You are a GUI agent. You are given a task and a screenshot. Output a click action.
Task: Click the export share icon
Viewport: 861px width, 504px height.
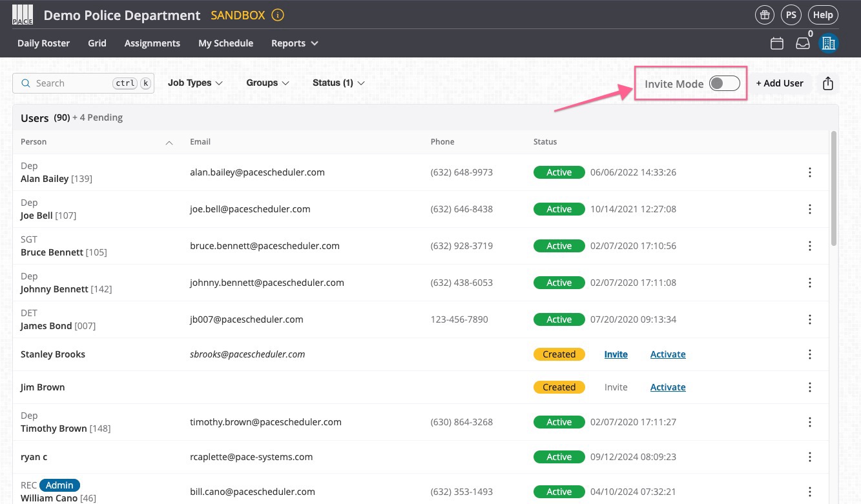[x=828, y=83]
